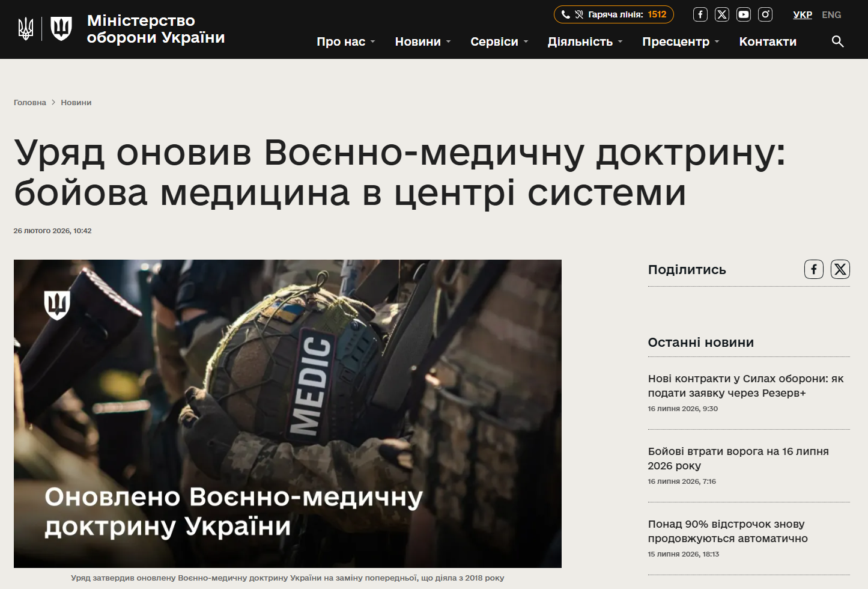Screen dimensions: 868x589
Task: Click the article date 26 лютого 2026, 10:42
Action: tap(53, 231)
